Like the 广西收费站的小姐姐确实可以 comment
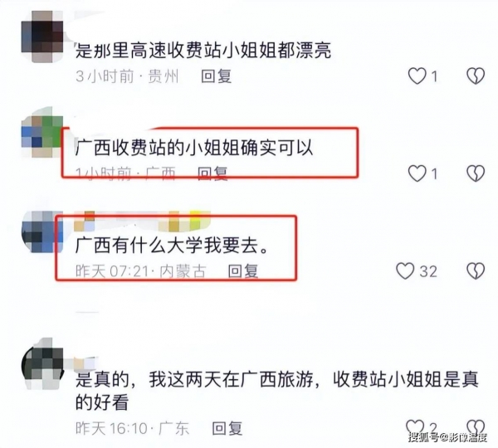 point(417,173)
